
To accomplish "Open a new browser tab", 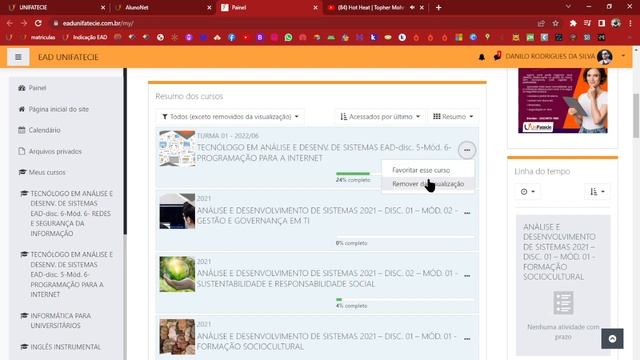I will click(438, 7).
